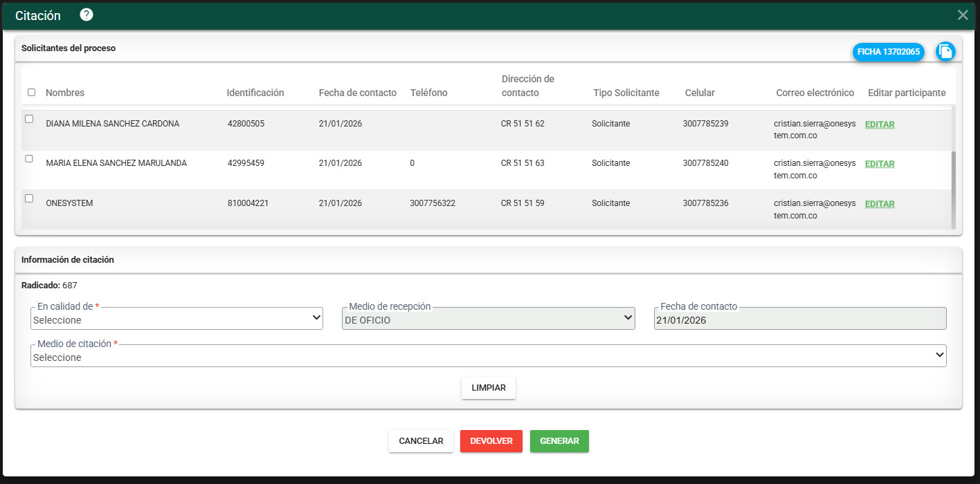Image resolution: width=980 pixels, height=484 pixels.
Task: Click the LIMPIAR button
Action: [489, 388]
